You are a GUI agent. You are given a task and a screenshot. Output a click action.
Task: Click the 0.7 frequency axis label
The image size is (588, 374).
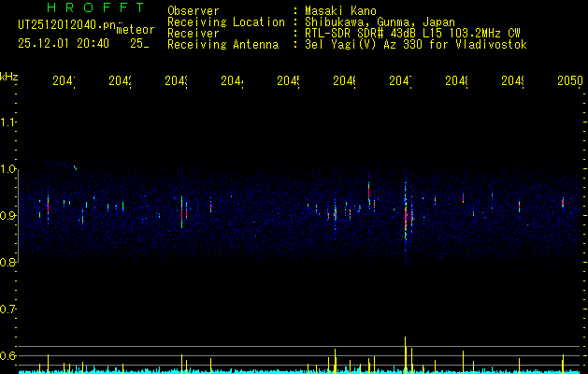pos(7,309)
